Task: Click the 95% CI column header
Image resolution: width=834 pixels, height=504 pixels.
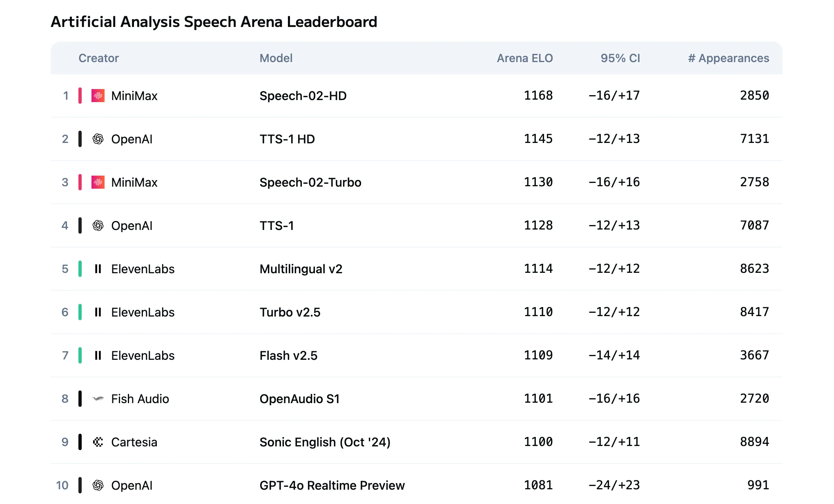Action: coord(620,58)
